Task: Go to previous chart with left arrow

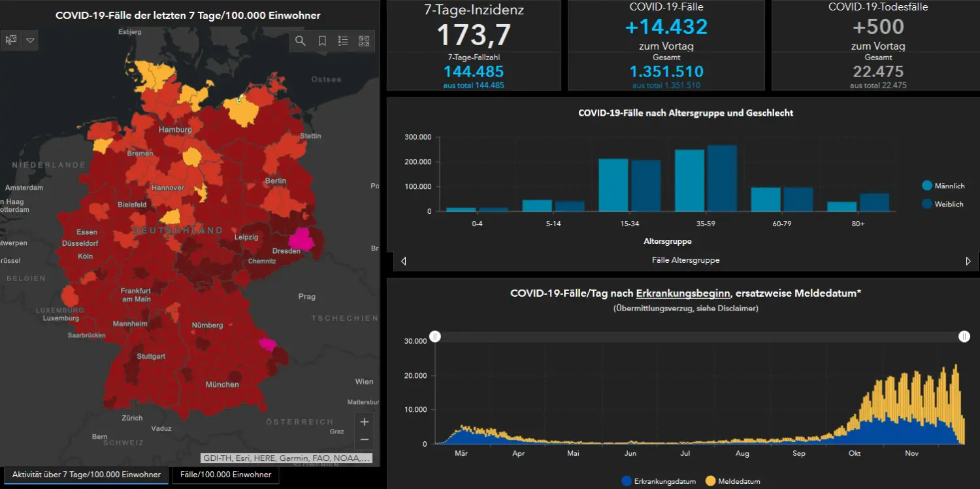Action: point(403,261)
